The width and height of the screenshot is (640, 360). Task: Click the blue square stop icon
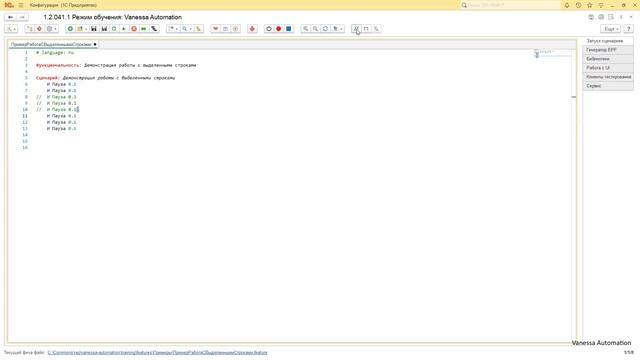pos(289,29)
